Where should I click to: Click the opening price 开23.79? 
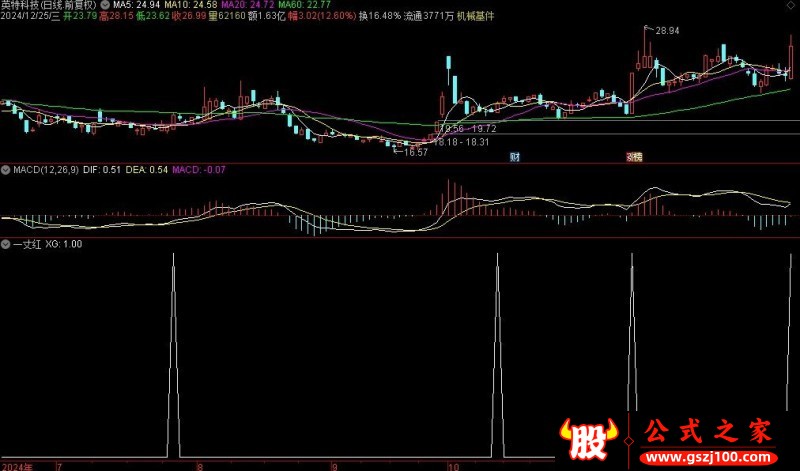click(x=80, y=16)
